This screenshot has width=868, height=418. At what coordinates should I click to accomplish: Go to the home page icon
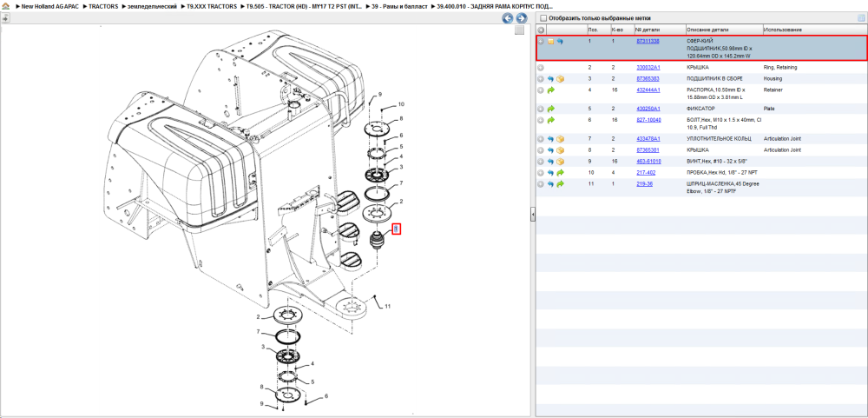[5, 6]
